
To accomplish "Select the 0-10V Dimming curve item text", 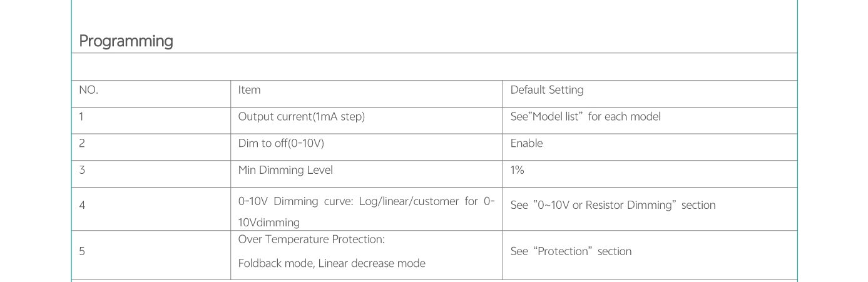I will click(366, 202).
